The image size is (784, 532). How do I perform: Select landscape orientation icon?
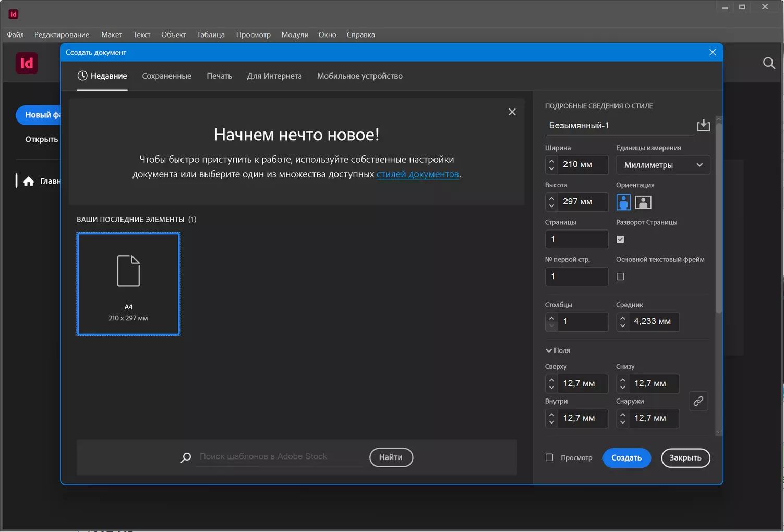click(643, 202)
